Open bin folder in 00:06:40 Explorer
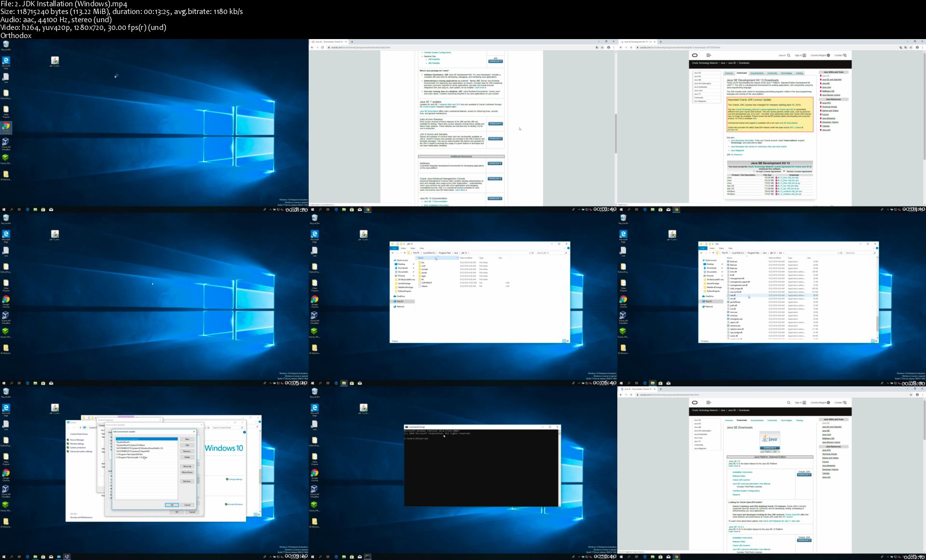926x560 pixels. pyautogui.click(x=422, y=263)
